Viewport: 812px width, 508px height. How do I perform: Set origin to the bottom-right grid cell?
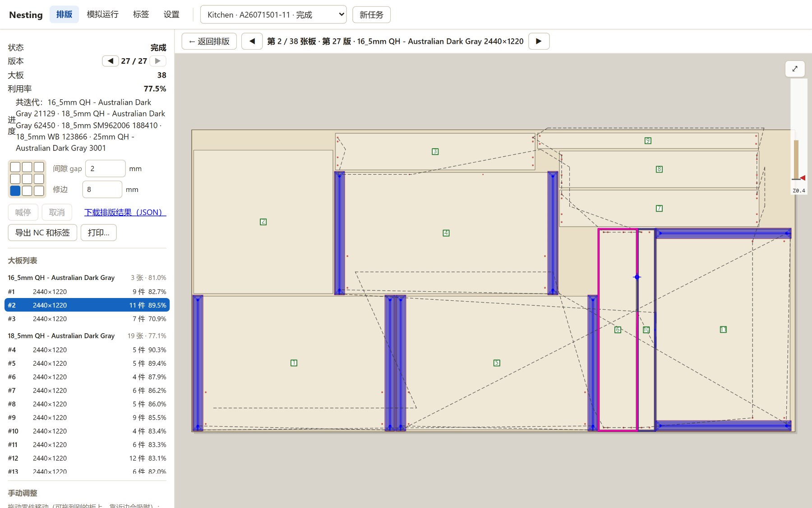pos(39,191)
